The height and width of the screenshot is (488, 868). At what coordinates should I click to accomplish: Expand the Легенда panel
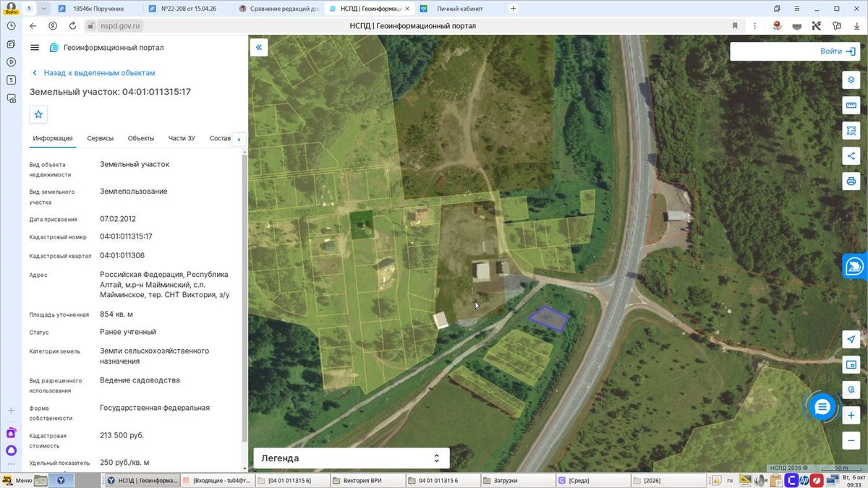coord(352,458)
